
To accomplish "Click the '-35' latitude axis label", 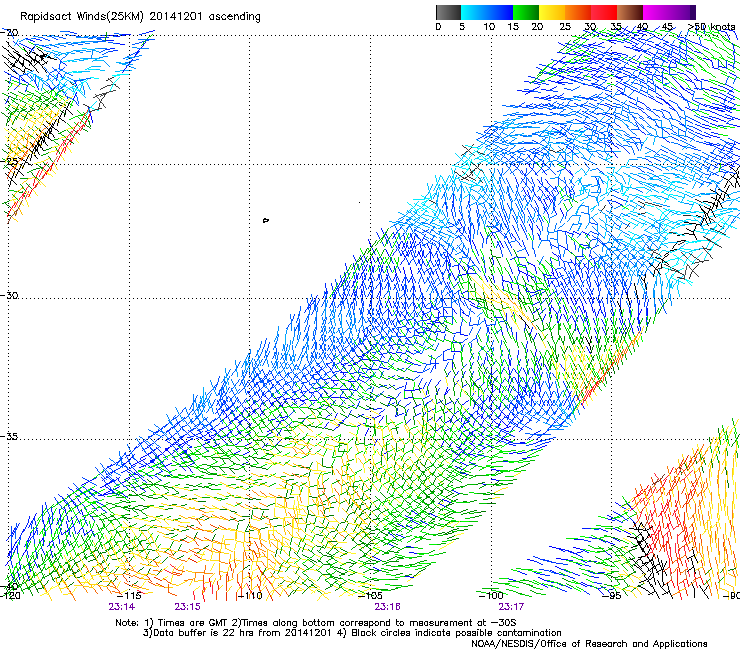I will point(10,436).
